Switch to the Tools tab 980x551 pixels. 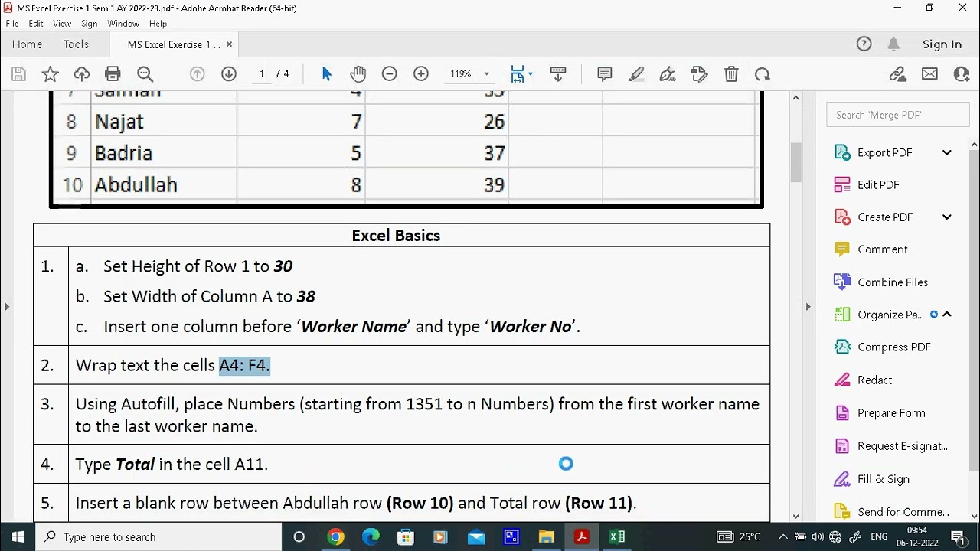tap(76, 44)
